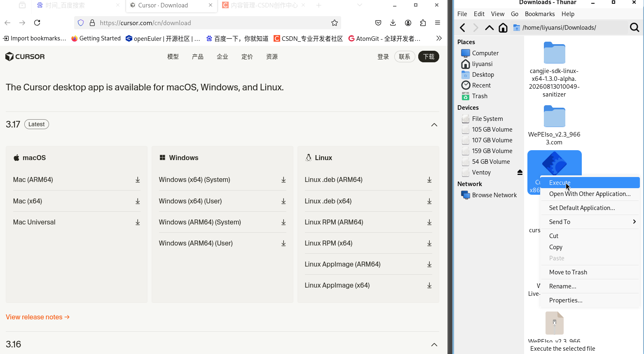The image size is (644, 354).
Task: Click the 下载 button on Cursor site
Action: (429, 57)
